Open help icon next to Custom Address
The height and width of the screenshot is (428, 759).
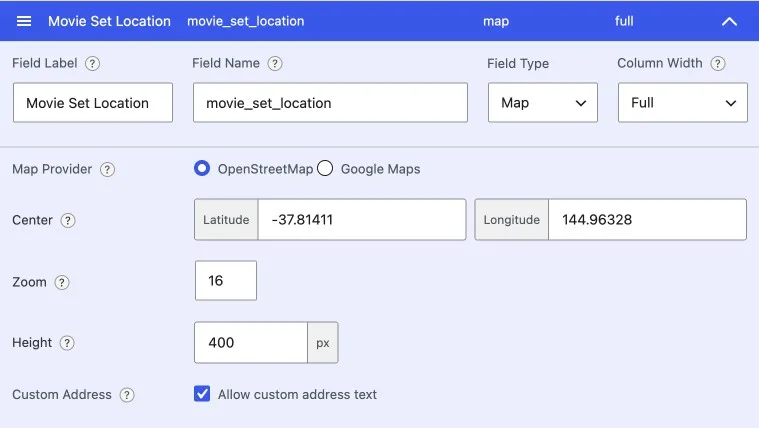coord(127,395)
